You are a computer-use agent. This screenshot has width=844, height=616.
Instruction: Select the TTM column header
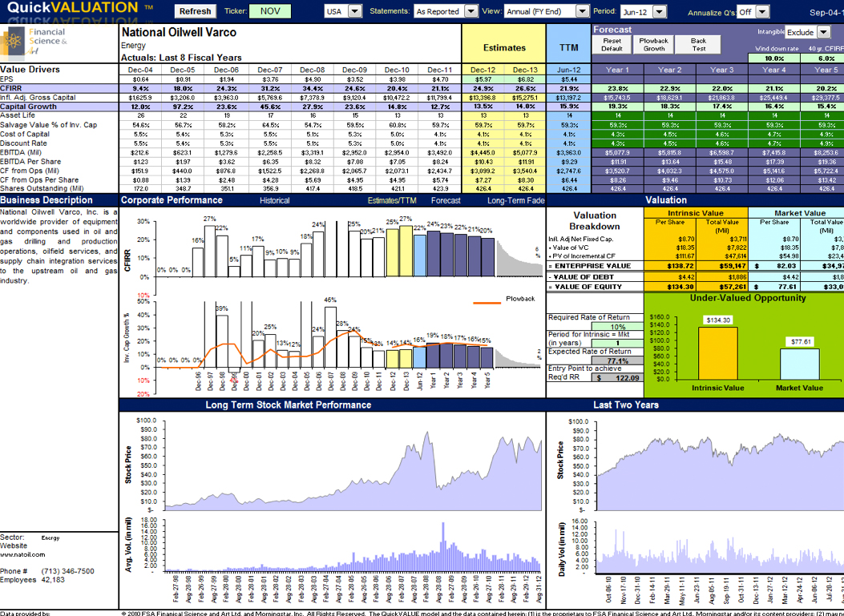[569, 47]
